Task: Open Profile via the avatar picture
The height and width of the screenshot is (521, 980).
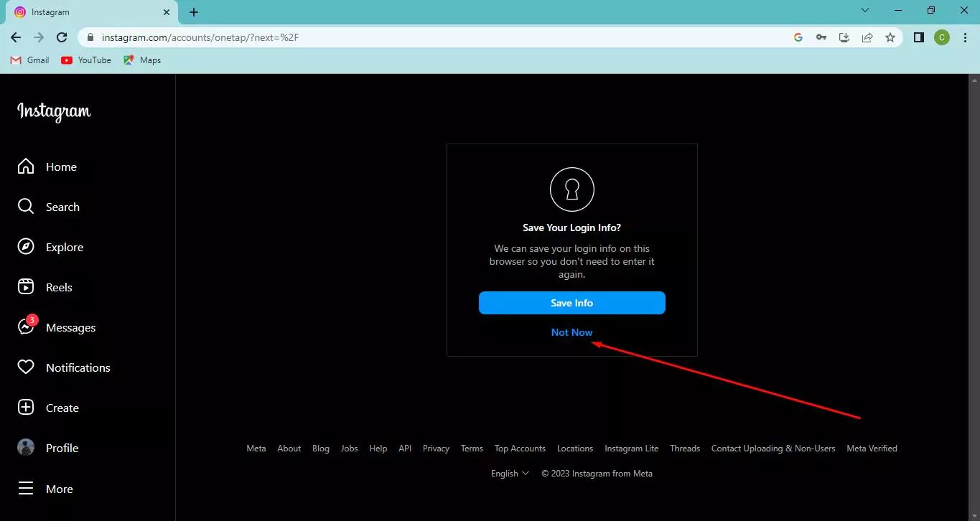Action: [x=26, y=448]
